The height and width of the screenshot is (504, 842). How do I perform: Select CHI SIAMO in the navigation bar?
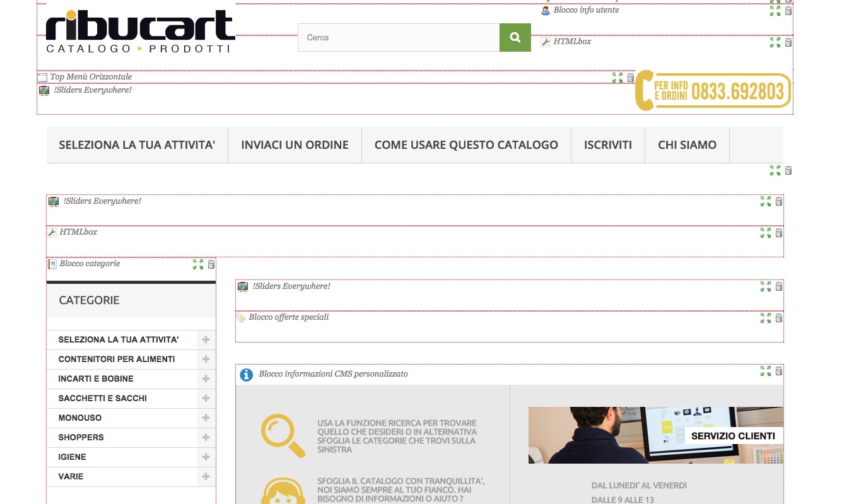(x=687, y=145)
